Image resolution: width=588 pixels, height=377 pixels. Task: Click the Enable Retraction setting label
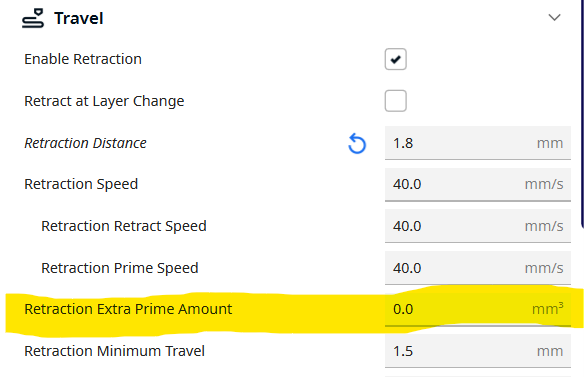pos(83,59)
